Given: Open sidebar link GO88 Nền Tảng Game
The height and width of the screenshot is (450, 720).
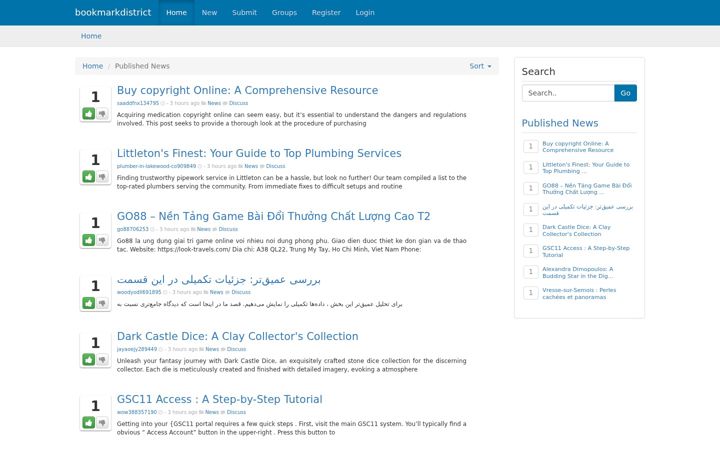Looking at the screenshot, I should click(587, 189).
